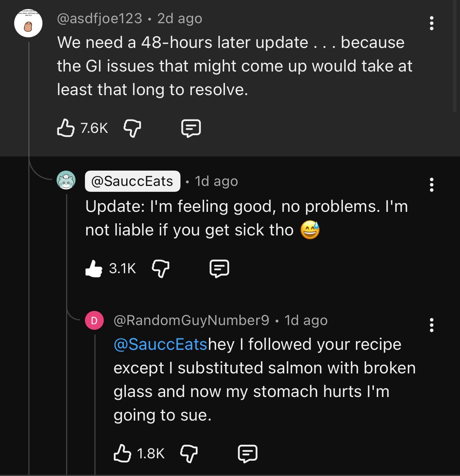Viewport: 460px width, 476px height.
Task: Open options menu for @SauccEats' reply
Action: (432, 185)
